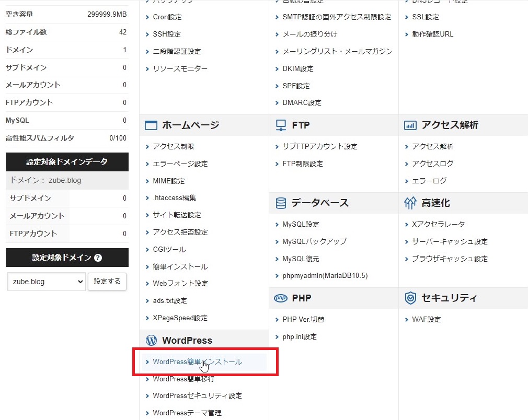Open the zube.blog domain dropdown
Image resolution: width=528 pixels, height=420 pixels.
[x=47, y=282]
